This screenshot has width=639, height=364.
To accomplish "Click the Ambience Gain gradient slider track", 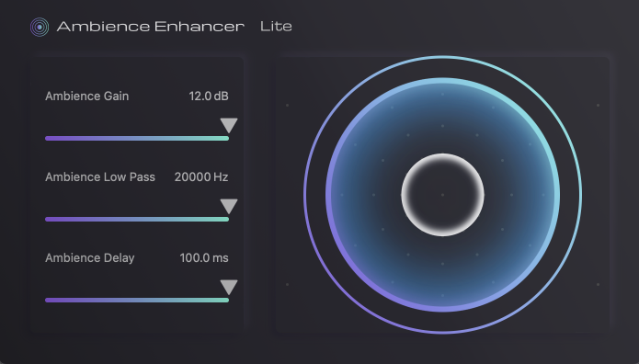I will tap(137, 139).
